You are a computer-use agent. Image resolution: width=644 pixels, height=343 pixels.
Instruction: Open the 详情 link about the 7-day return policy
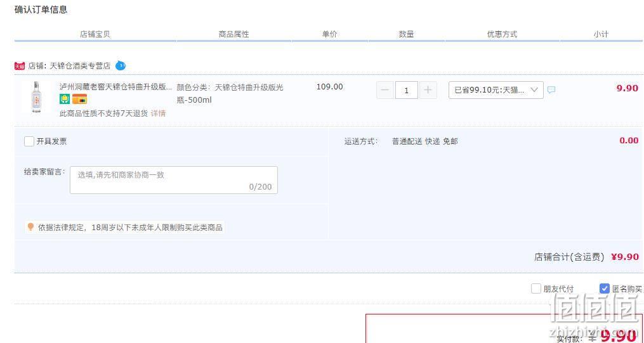pos(158,113)
